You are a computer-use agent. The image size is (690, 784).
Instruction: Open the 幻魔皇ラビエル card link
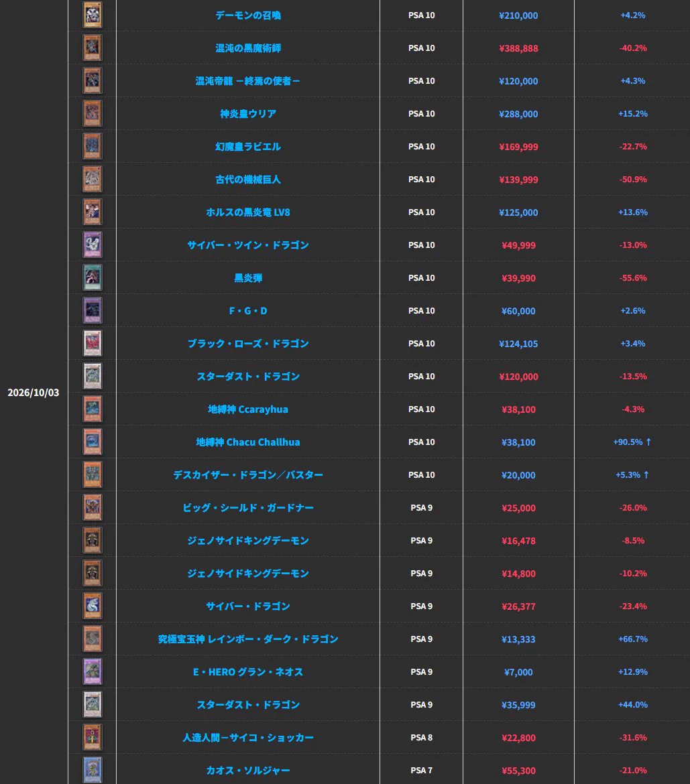click(247, 147)
